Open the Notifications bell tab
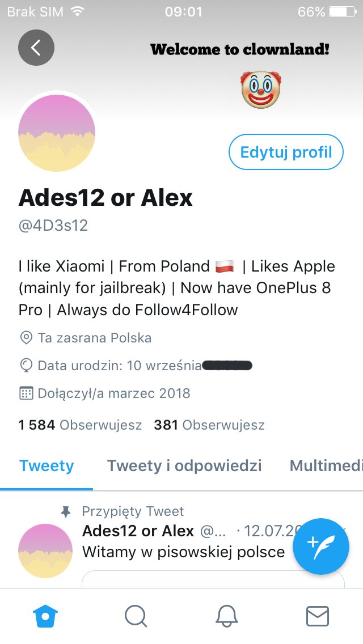This screenshot has width=363, height=644. (x=227, y=616)
